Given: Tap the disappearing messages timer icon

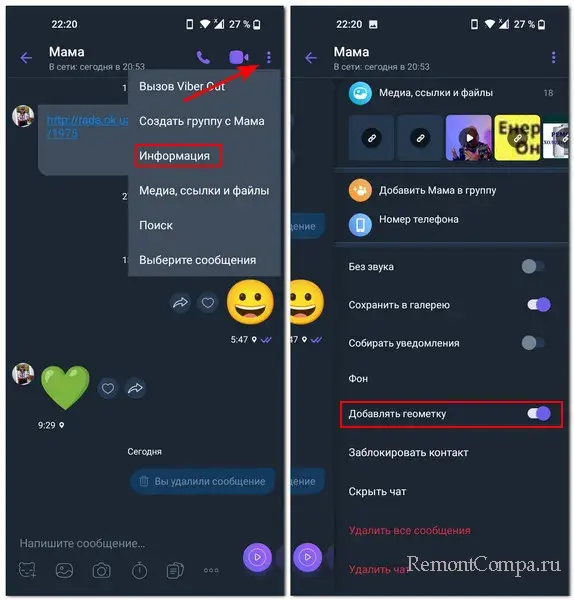Looking at the screenshot, I should point(139,571).
